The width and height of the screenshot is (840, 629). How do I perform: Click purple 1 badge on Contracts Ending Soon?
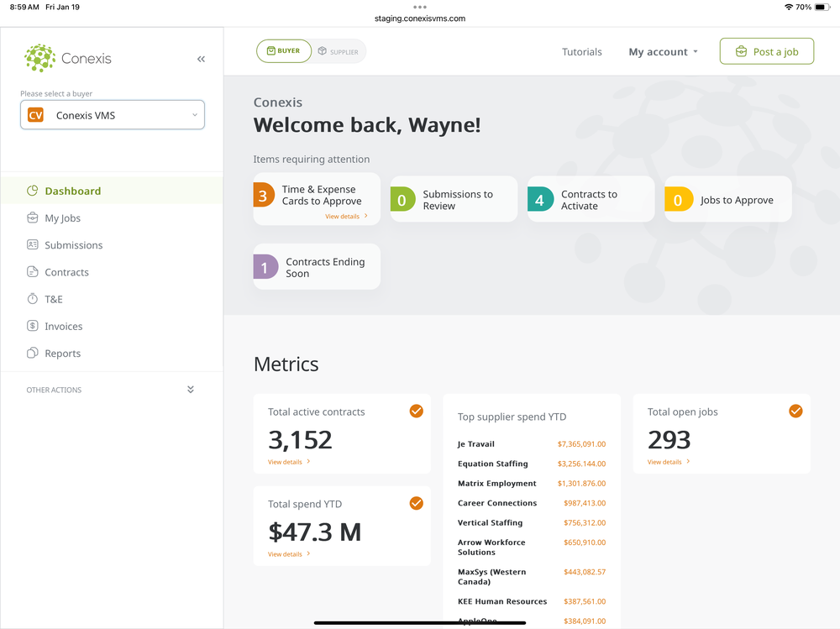tap(265, 267)
